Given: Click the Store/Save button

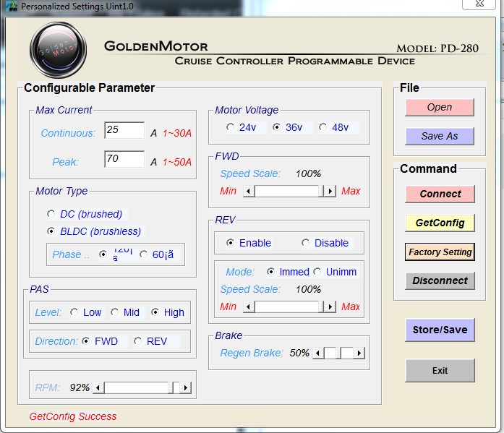Looking at the screenshot, I should click(x=440, y=330).
